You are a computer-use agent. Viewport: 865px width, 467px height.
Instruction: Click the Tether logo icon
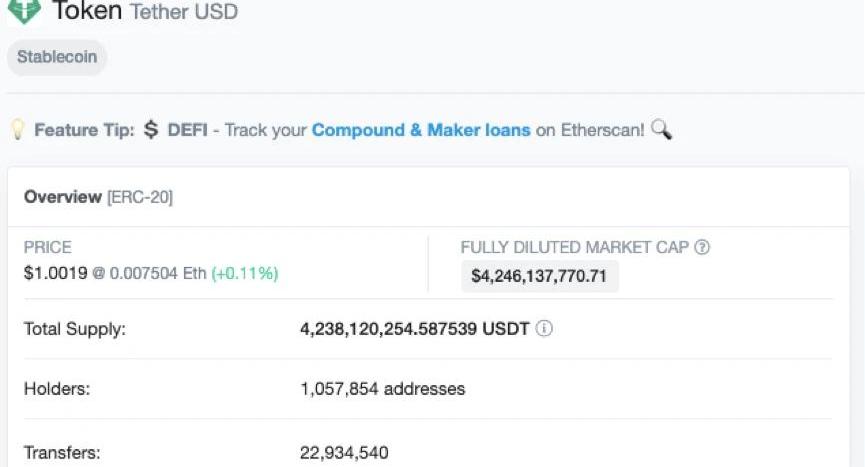[x=24, y=11]
